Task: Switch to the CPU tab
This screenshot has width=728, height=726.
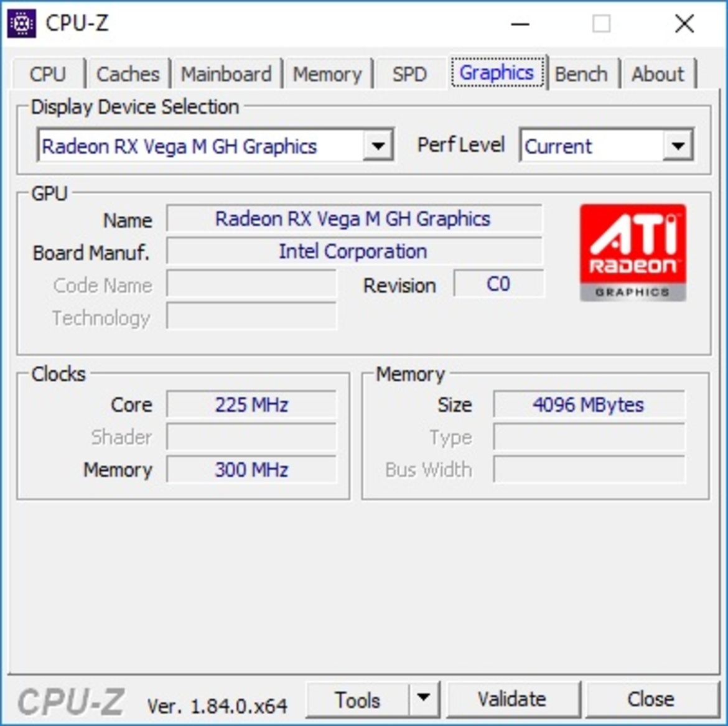Action: tap(48, 74)
